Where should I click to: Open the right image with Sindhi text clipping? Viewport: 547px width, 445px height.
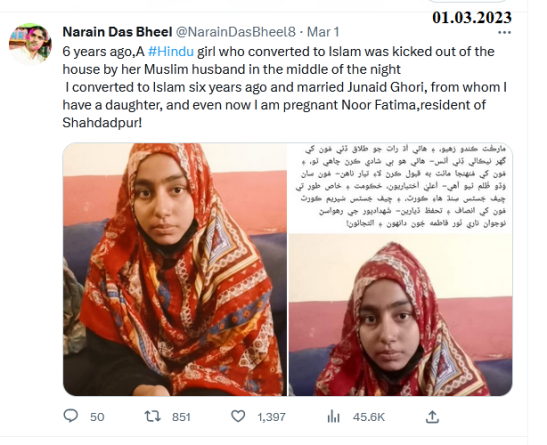click(x=400, y=269)
